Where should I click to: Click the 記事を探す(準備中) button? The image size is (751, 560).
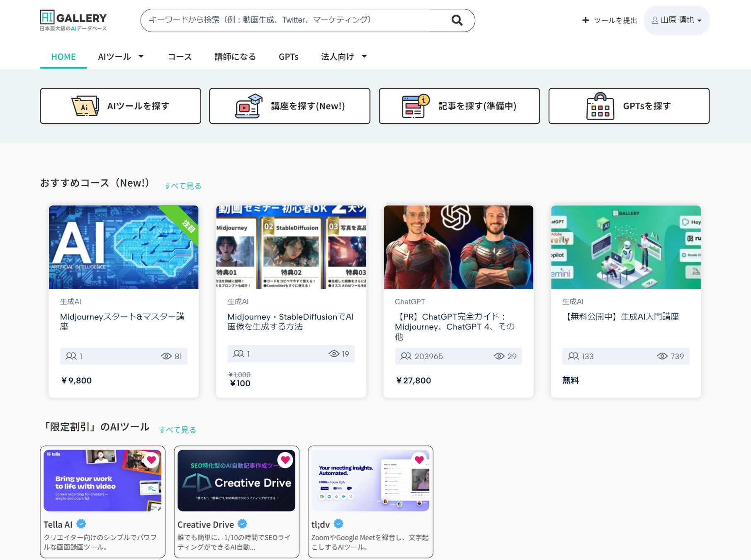click(459, 106)
